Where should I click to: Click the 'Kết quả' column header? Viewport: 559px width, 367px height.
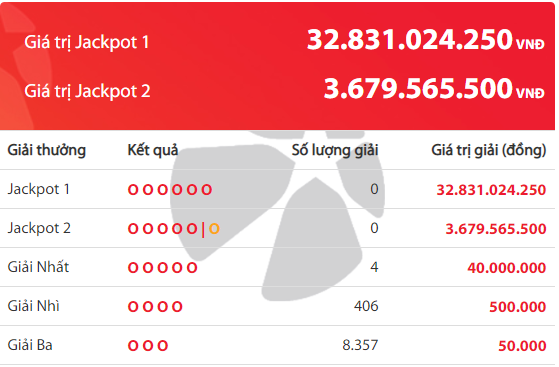(153, 151)
